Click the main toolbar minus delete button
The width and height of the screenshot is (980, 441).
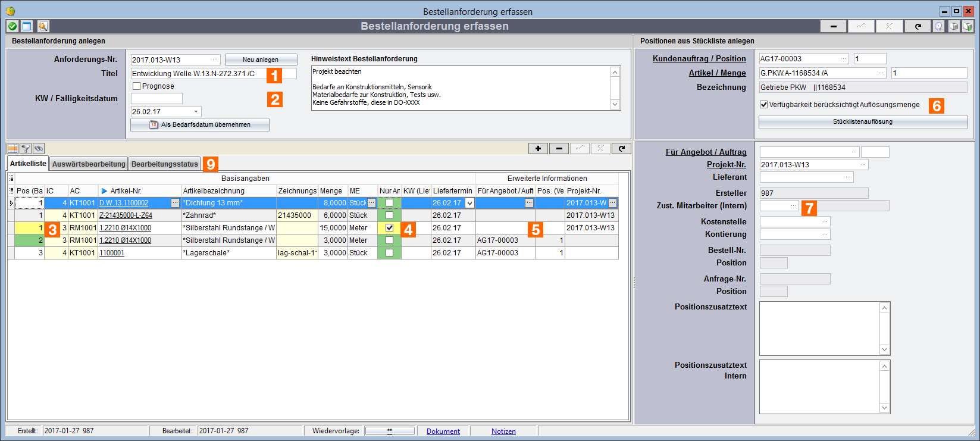834,26
